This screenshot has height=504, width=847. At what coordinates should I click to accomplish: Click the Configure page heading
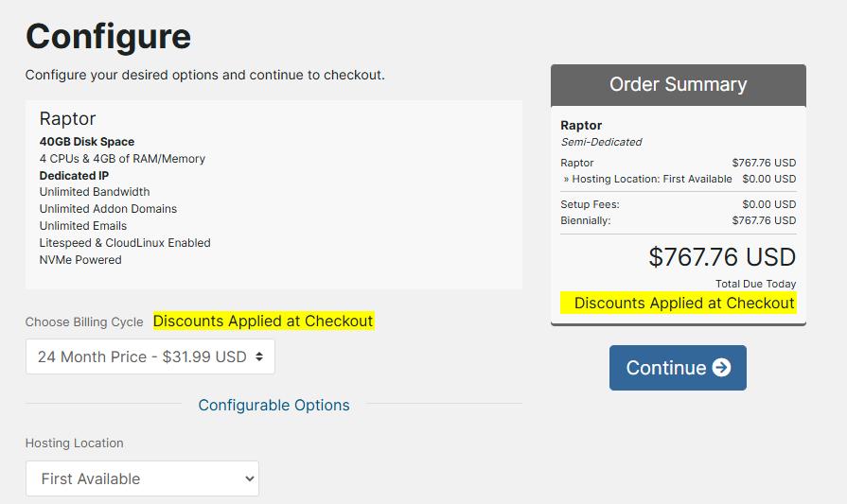tap(108, 37)
